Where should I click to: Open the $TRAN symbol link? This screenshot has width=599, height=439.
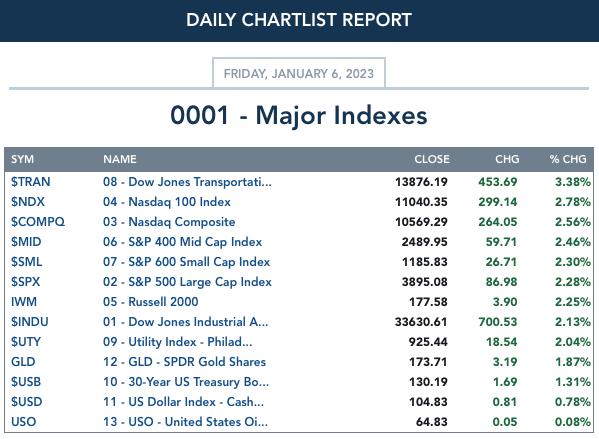(31, 181)
